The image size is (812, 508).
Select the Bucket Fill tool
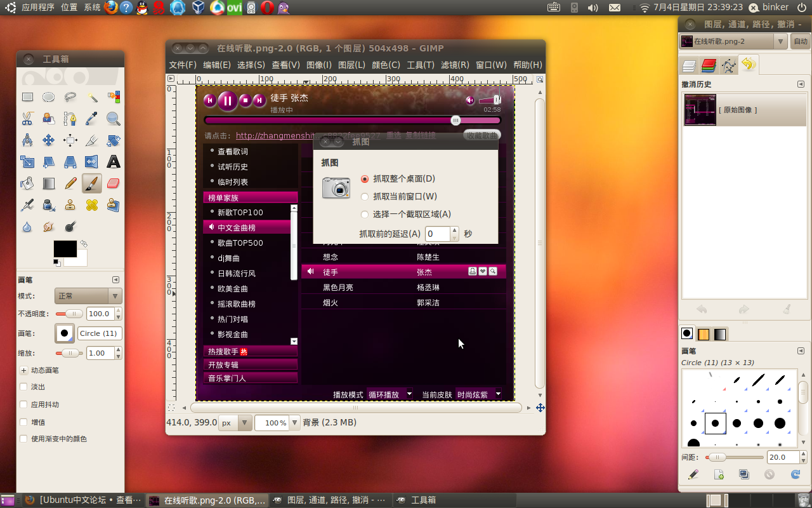27,184
